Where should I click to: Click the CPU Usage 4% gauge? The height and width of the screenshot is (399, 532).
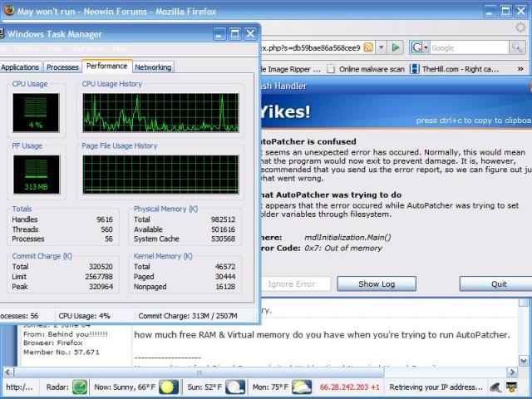click(x=36, y=113)
